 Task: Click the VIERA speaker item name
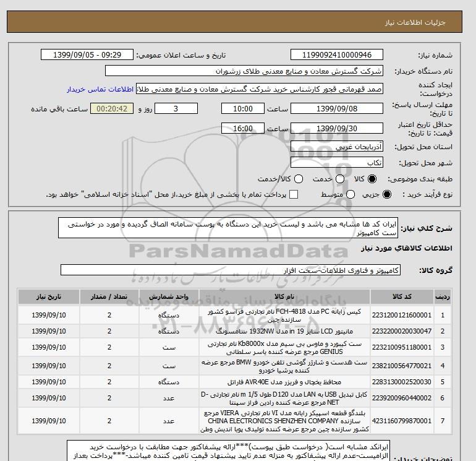point(284,421)
